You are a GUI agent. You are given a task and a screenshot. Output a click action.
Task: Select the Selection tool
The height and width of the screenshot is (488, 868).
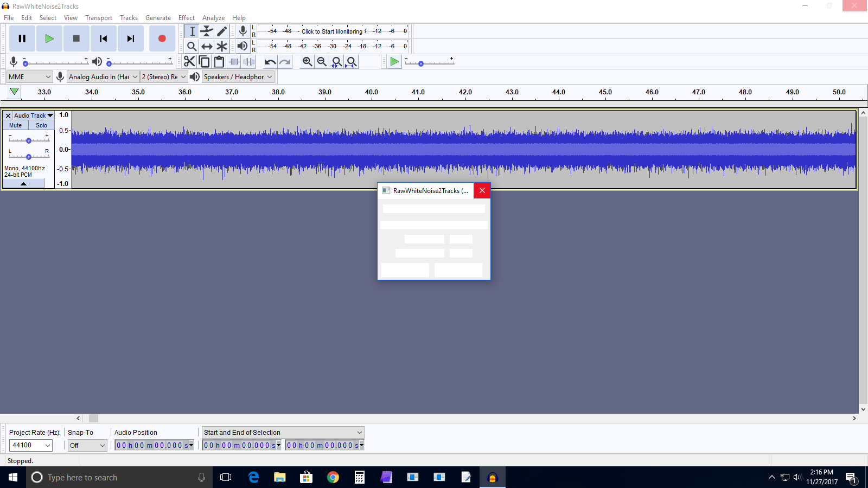(192, 31)
